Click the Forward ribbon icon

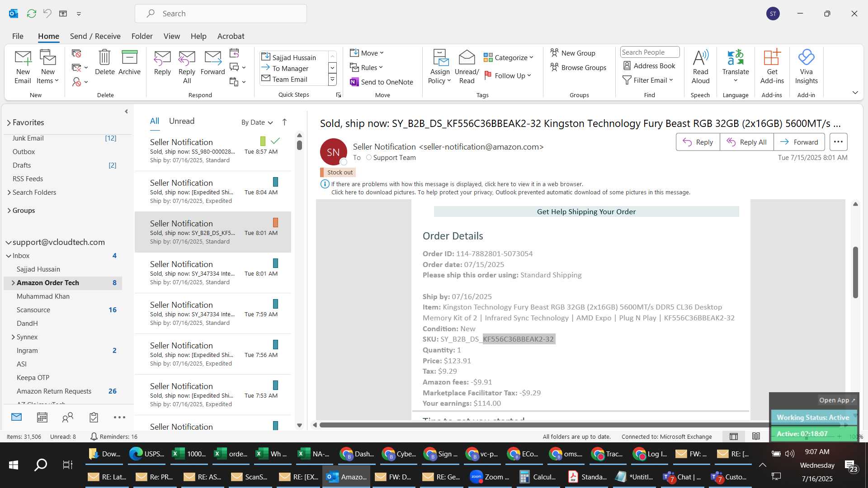[212, 62]
